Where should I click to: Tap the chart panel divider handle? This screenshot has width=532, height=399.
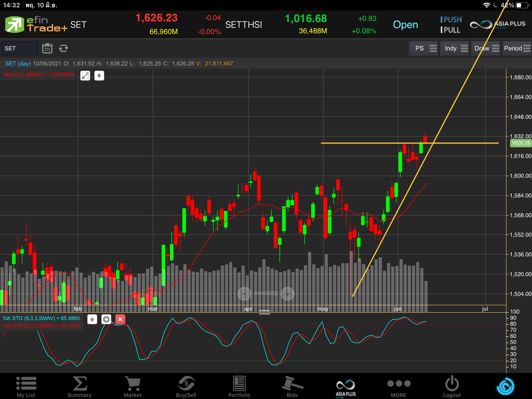(265, 312)
